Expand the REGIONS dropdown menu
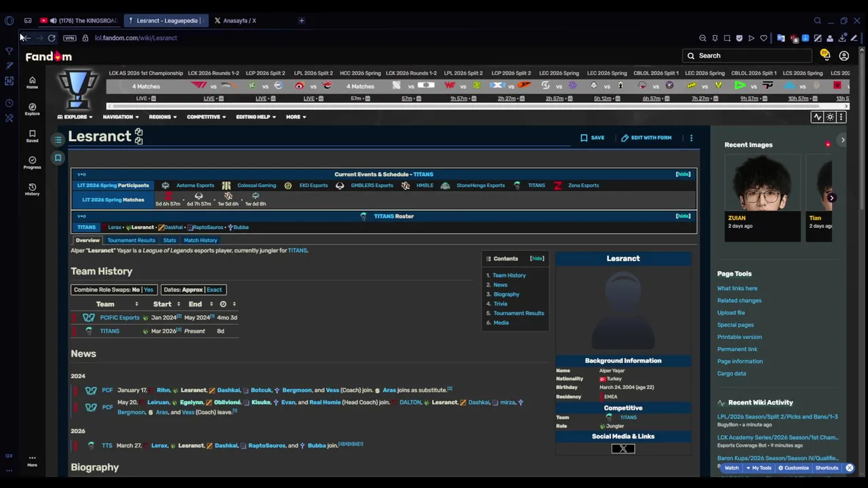This screenshot has height=488, width=868. click(163, 117)
